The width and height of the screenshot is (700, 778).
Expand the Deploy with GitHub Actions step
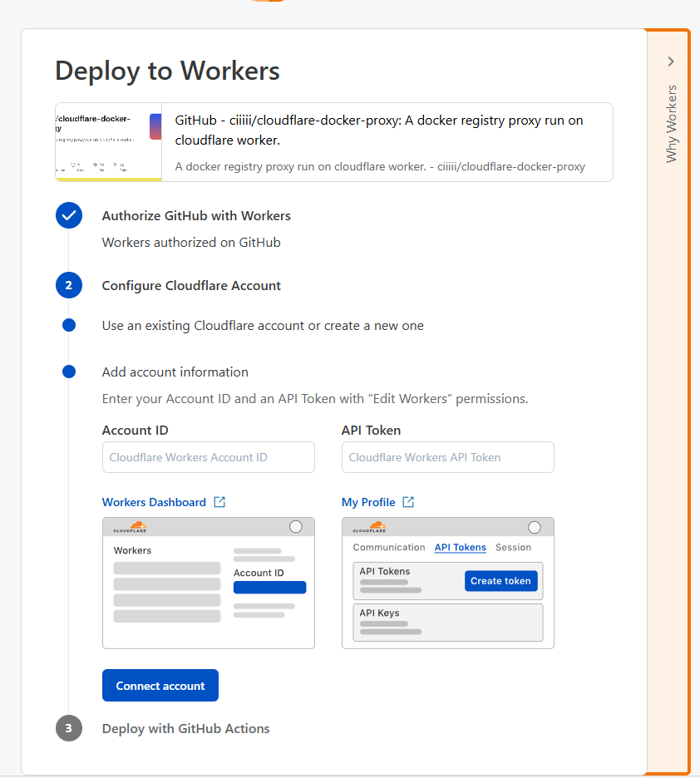185,729
